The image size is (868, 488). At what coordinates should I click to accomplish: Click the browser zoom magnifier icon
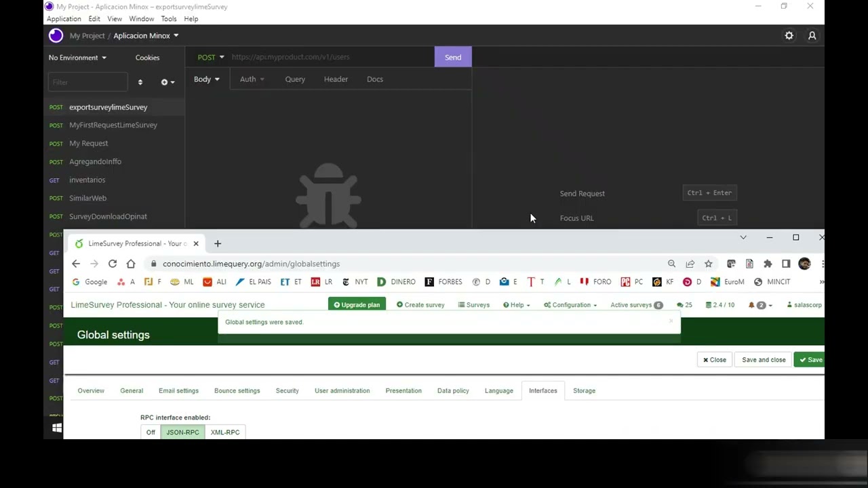click(x=671, y=264)
